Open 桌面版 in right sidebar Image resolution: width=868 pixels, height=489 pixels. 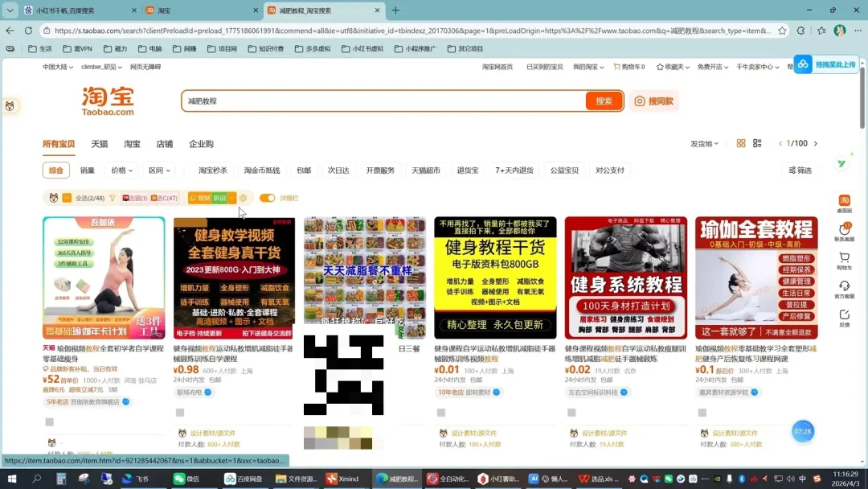844,203
